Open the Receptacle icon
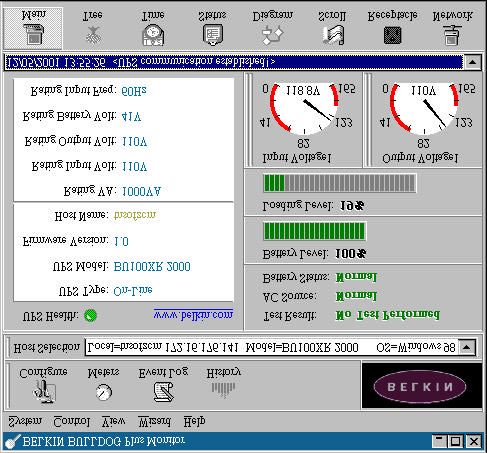The height and width of the screenshot is (453, 487). 392,35
